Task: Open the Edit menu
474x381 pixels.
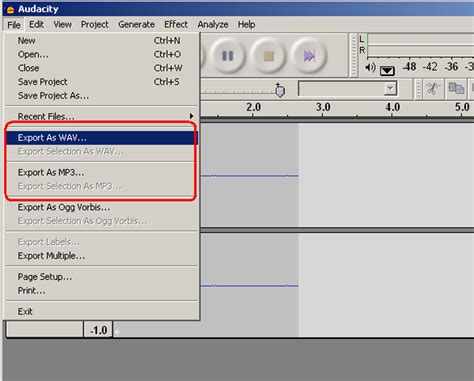Action: click(36, 24)
